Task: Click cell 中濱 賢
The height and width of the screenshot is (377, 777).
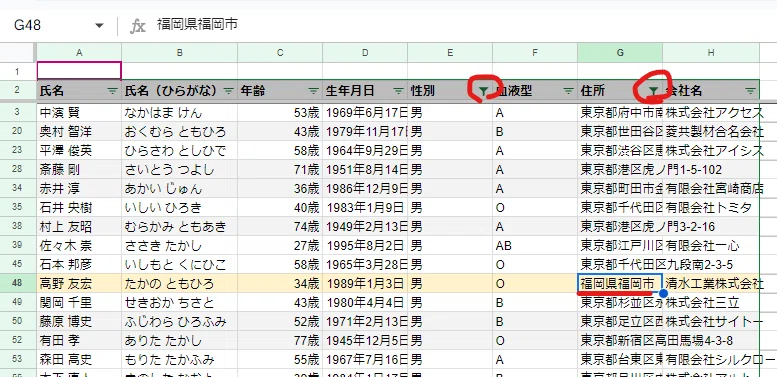Action: (x=79, y=112)
